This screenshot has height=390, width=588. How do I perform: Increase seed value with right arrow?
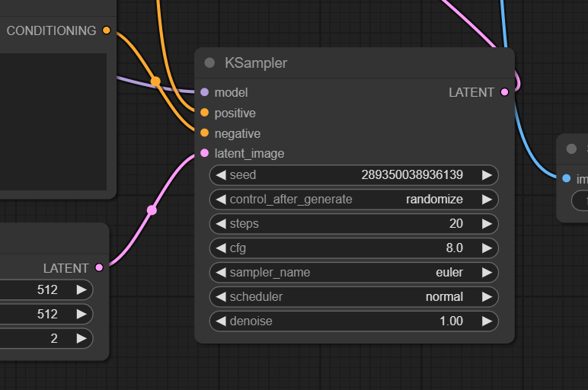click(487, 175)
